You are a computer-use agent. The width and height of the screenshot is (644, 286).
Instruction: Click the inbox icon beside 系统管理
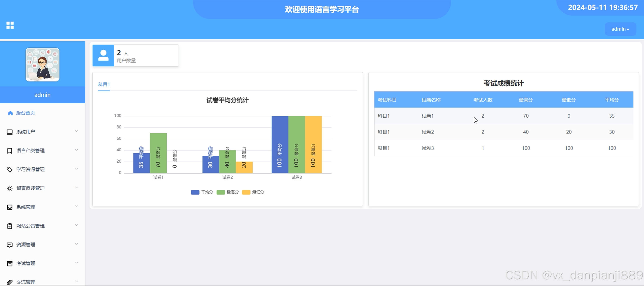pyautogui.click(x=9, y=207)
